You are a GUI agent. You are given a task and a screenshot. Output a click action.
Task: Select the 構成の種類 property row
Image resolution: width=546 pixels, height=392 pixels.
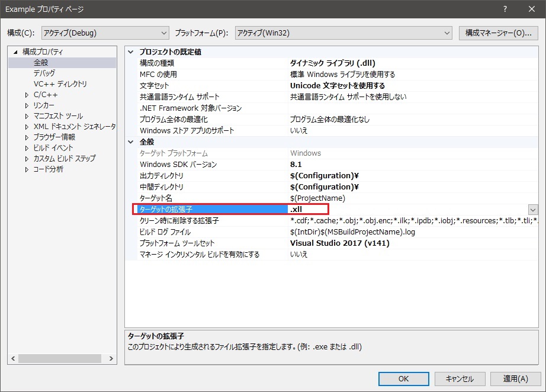pyautogui.click(x=207, y=63)
